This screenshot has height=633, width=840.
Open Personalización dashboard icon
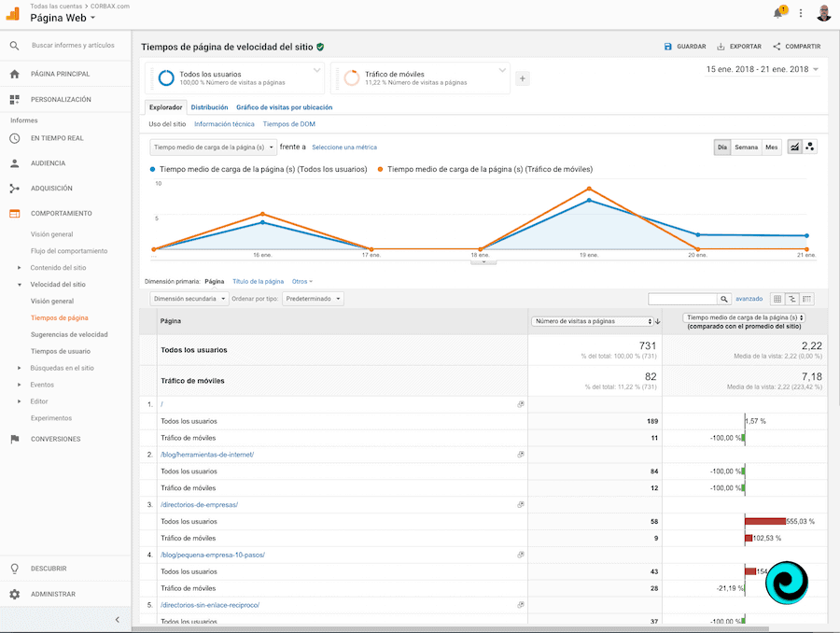pyautogui.click(x=14, y=99)
